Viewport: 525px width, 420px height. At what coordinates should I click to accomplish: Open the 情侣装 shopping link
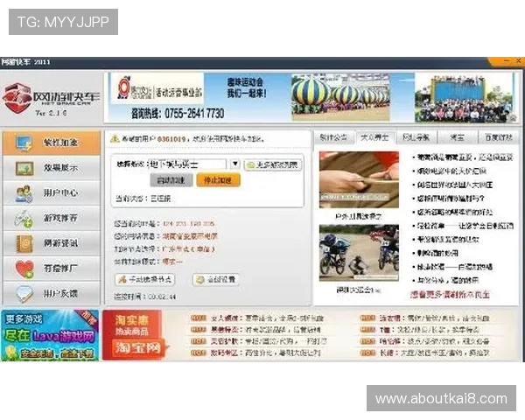pos(435,341)
